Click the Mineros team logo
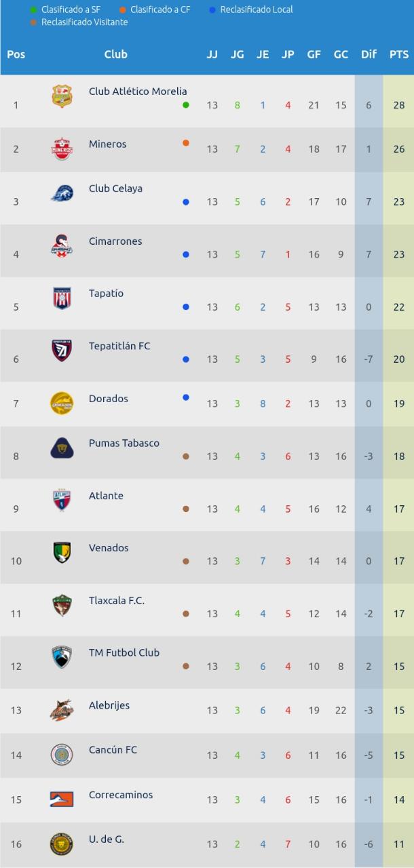This screenshot has height=868, width=414. coord(62,149)
